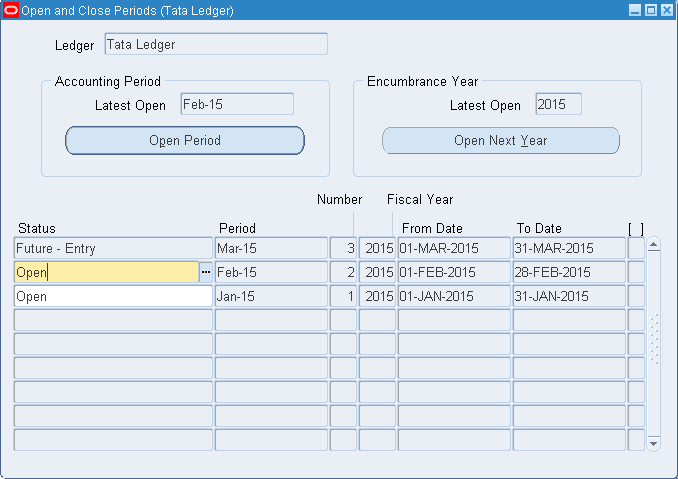Toggle descriptive flexfield box for Feb-15 row

coord(636,272)
